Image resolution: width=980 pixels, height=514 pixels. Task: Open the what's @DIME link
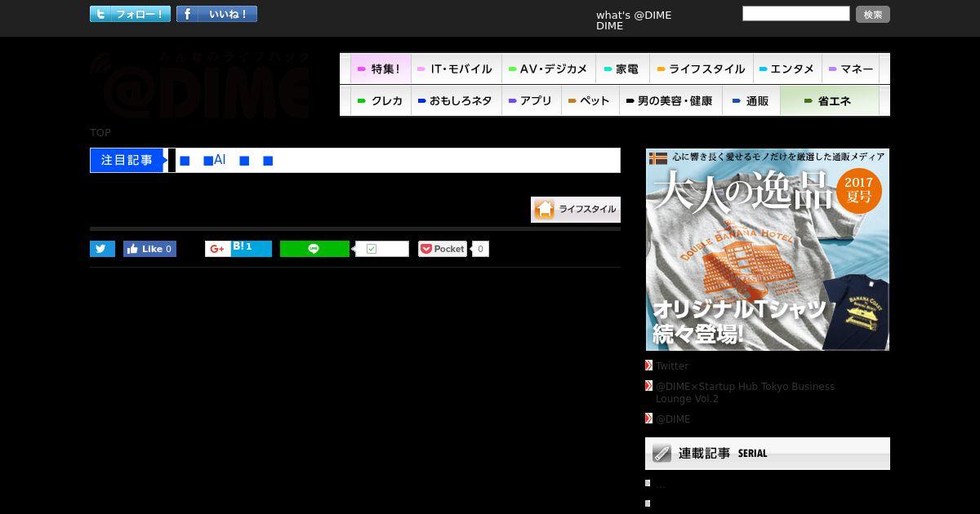point(634,15)
